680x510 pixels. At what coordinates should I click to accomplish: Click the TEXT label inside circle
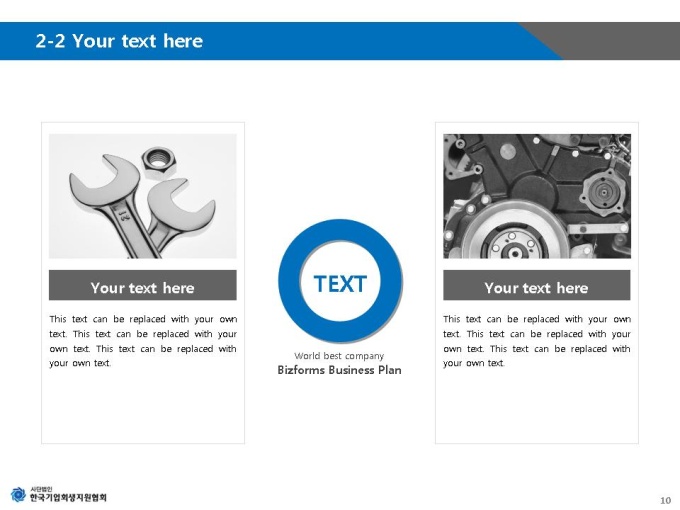(340, 284)
